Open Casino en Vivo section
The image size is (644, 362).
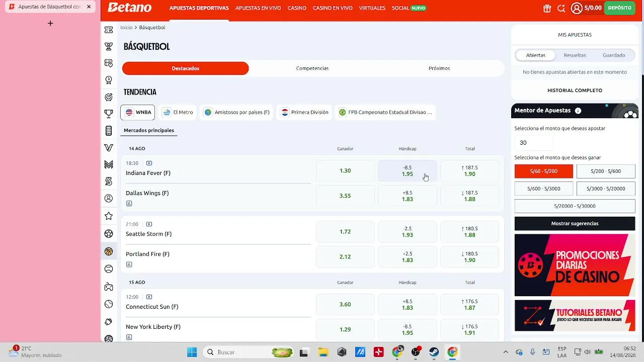click(x=333, y=8)
